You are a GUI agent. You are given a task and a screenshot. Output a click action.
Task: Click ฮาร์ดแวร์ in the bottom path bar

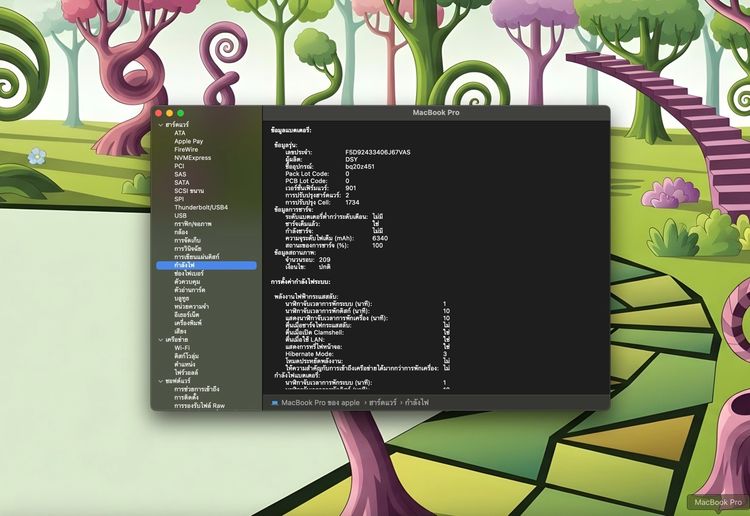pyautogui.click(x=382, y=402)
